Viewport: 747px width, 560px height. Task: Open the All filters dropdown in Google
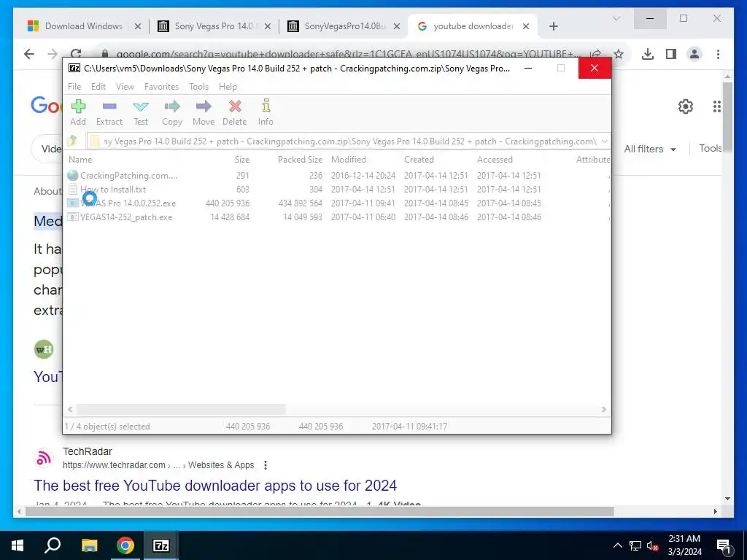pos(650,149)
